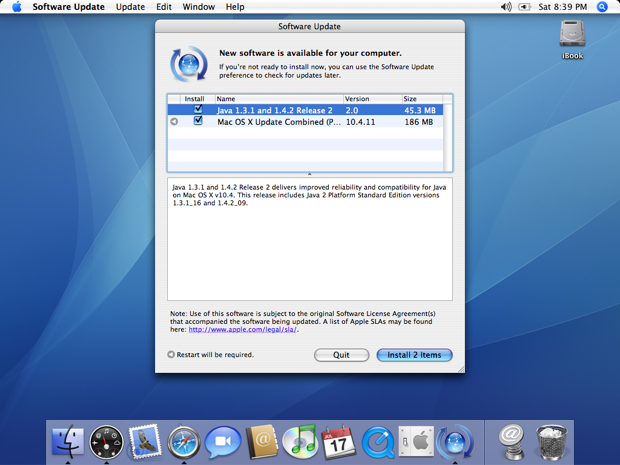Open Finder from the Dock
This screenshot has width=620, height=465.
[68, 441]
